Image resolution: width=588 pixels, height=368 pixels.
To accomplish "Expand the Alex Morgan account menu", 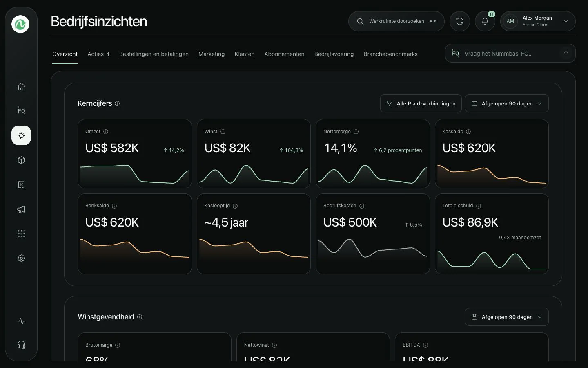I will (x=538, y=21).
